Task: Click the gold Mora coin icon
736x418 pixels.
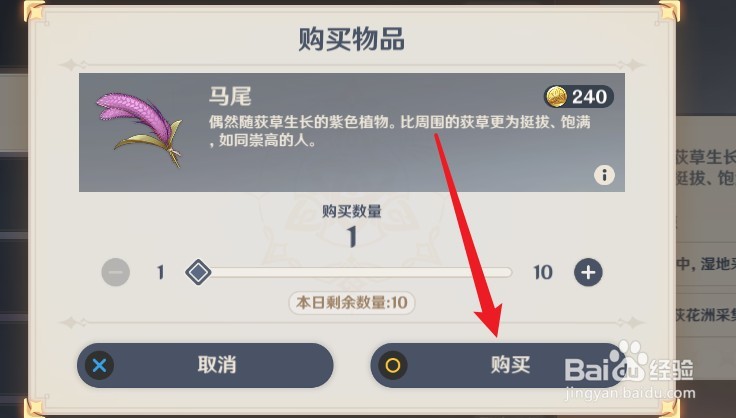Action: click(x=557, y=97)
